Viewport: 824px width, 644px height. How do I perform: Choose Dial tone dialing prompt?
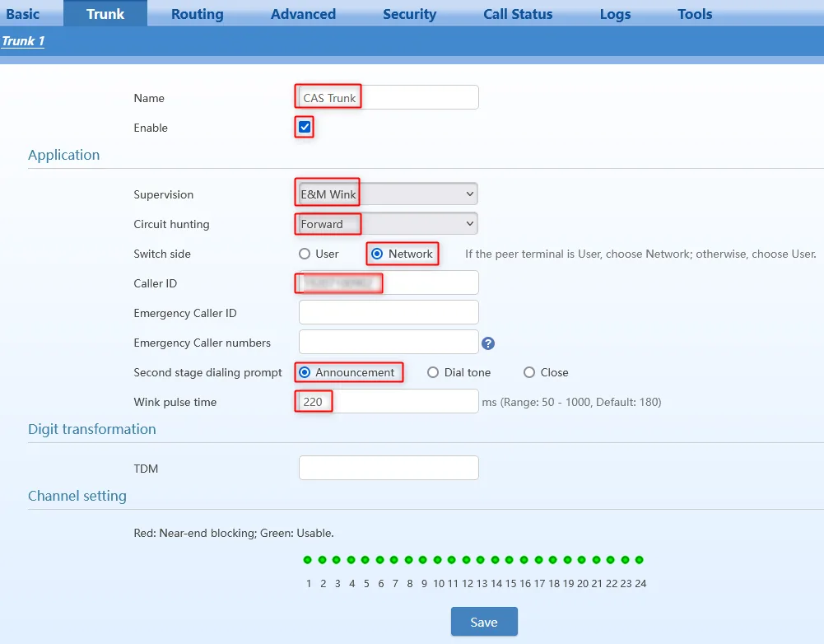[x=432, y=372]
